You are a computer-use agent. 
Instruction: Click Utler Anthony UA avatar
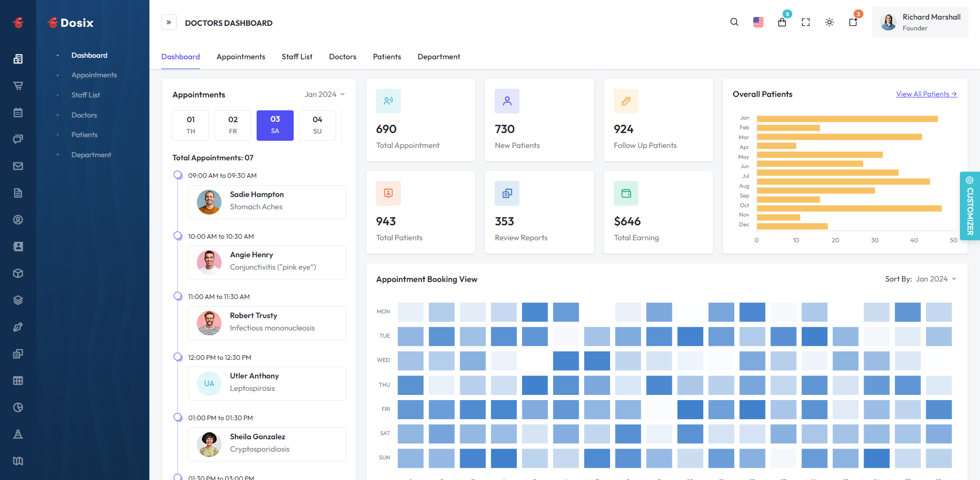209,384
